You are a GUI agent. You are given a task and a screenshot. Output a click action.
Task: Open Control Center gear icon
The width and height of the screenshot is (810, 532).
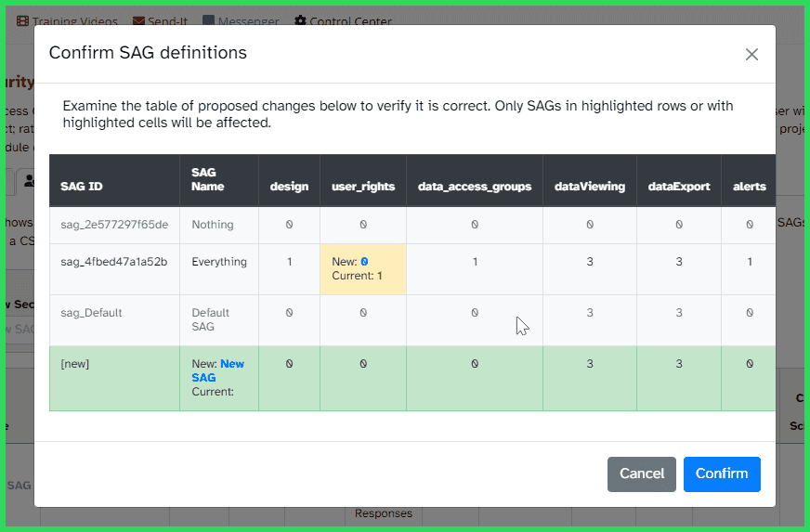point(300,20)
